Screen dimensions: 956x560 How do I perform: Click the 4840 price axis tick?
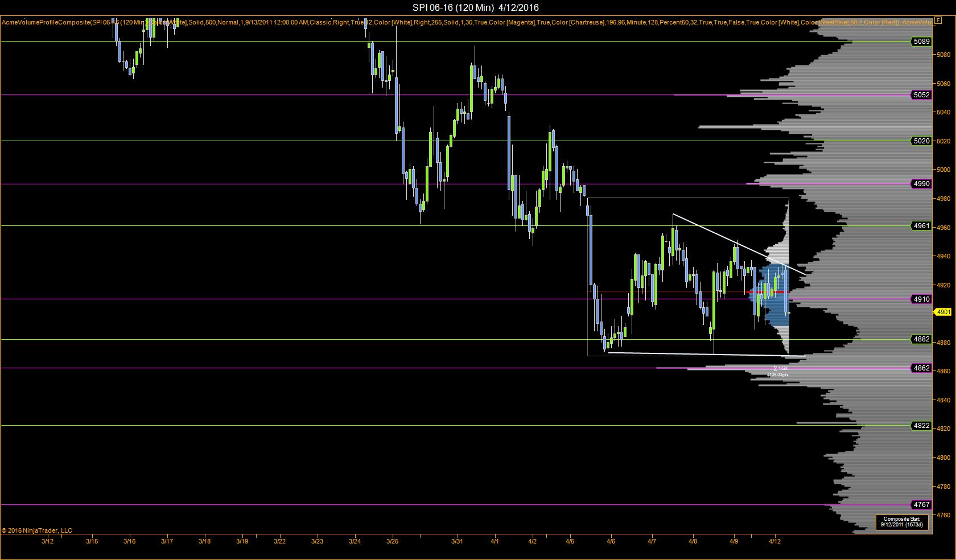tap(943, 400)
